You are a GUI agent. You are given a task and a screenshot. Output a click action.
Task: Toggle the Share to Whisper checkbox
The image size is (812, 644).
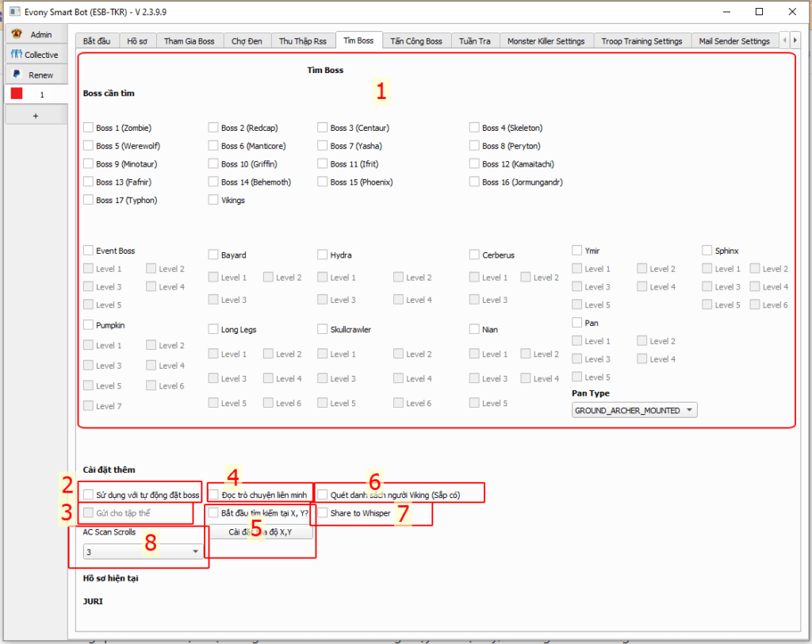tap(323, 513)
